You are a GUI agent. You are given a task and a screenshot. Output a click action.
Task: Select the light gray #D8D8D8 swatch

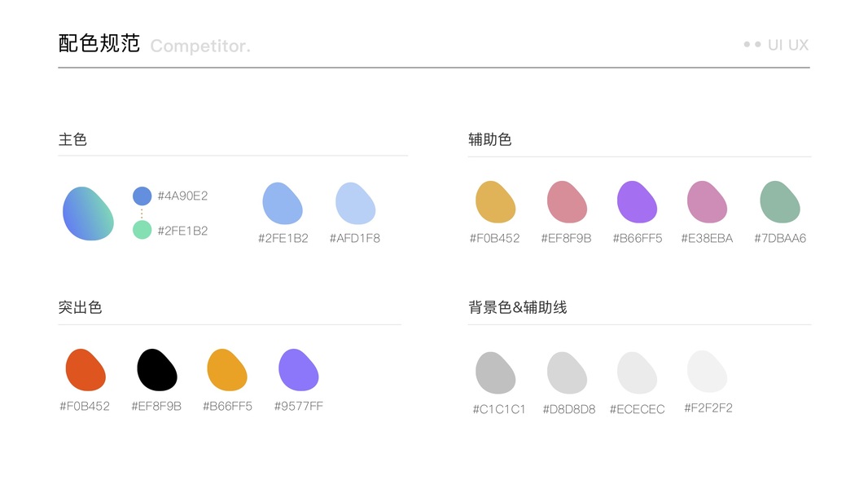568,372
